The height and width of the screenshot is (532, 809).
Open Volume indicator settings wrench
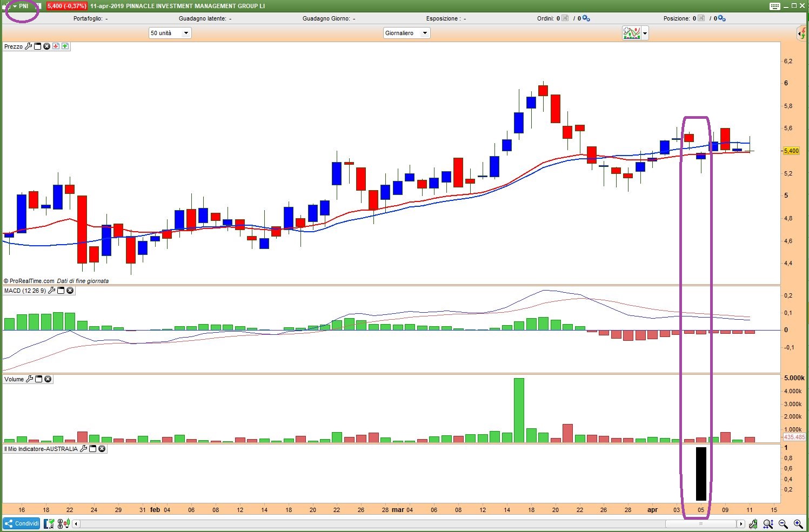pyautogui.click(x=30, y=379)
